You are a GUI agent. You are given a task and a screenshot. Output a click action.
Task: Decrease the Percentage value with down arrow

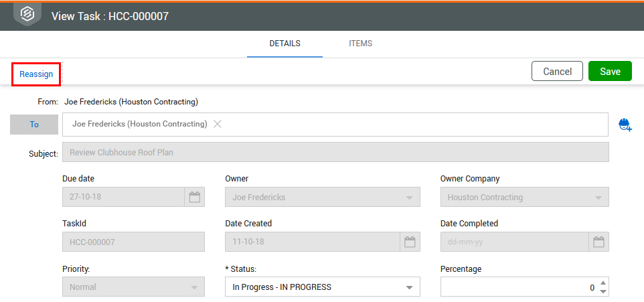(603, 291)
